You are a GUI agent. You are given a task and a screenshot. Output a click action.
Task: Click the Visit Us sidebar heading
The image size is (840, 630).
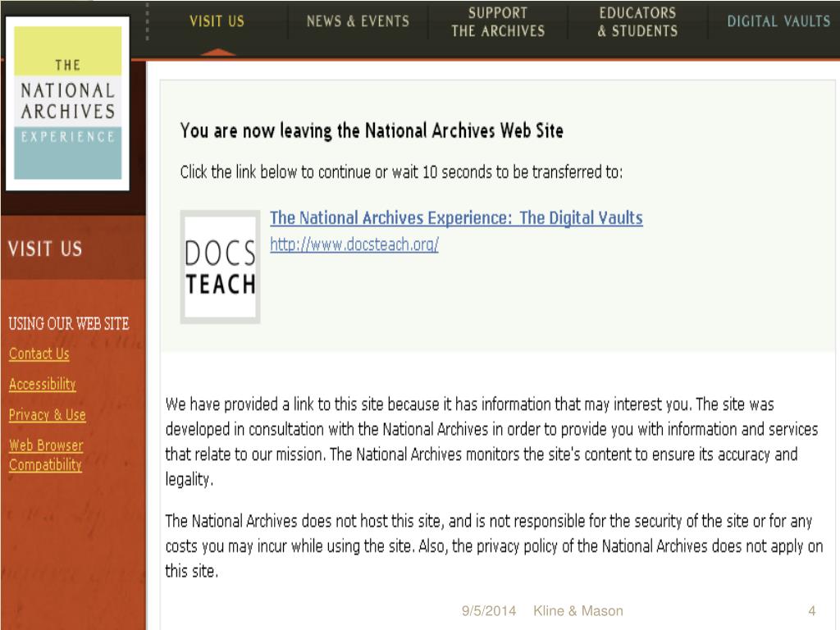tap(45, 249)
